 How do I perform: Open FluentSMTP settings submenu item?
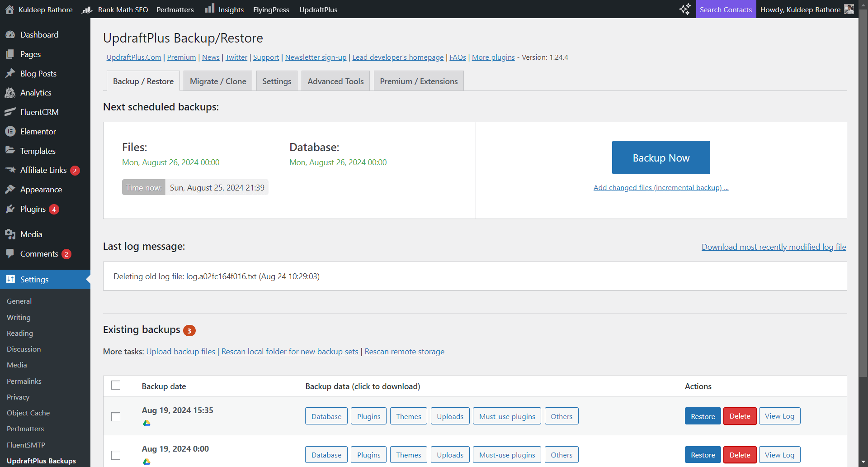pyautogui.click(x=26, y=445)
